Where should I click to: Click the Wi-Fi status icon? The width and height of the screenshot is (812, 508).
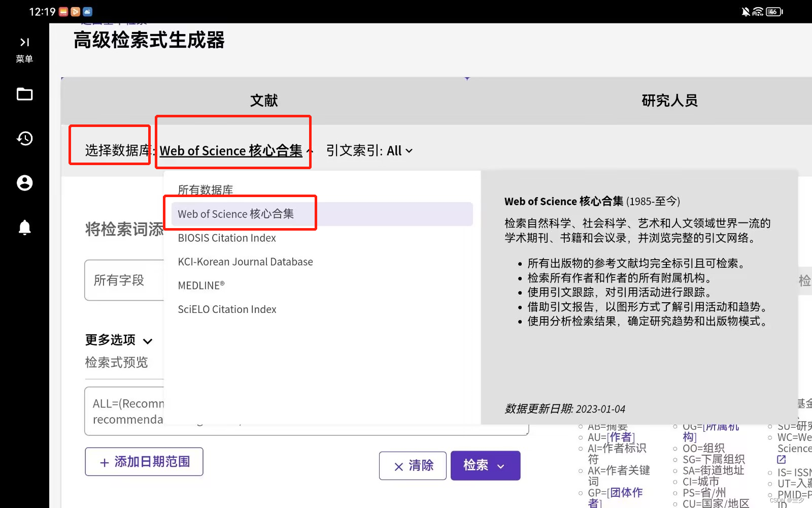(758, 12)
